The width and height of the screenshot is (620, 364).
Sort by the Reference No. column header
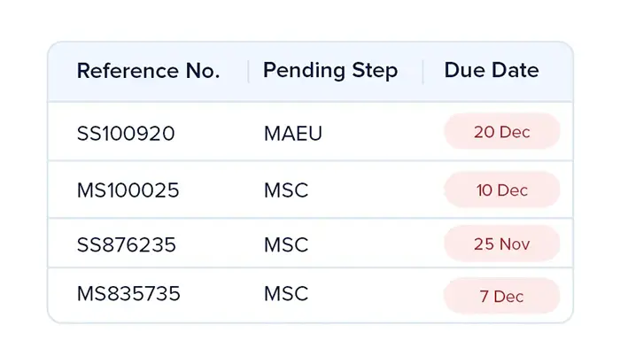click(x=148, y=72)
